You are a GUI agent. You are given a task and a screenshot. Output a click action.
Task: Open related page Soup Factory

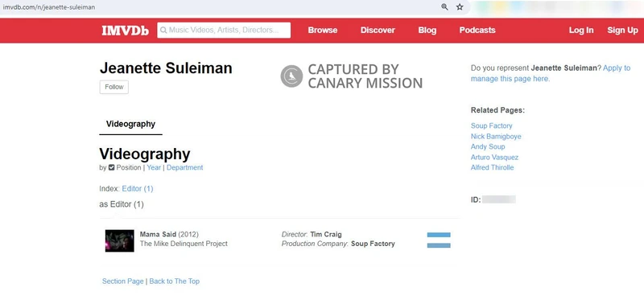pyautogui.click(x=492, y=125)
